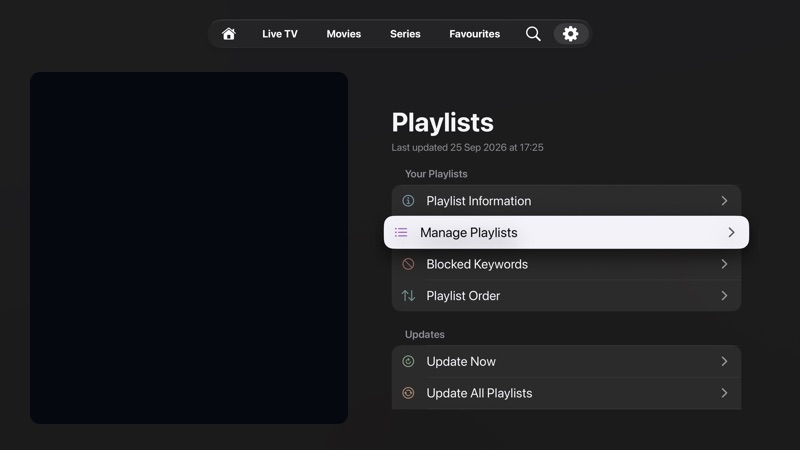The width and height of the screenshot is (800, 450).
Task: Switch to the Favourites tab
Action: pyautogui.click(x=474, y=34)
